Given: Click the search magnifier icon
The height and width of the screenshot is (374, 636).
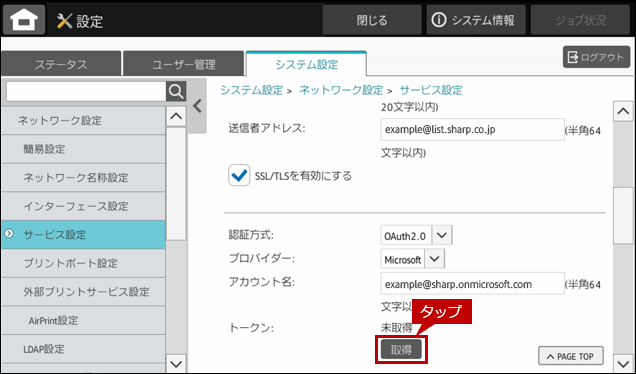Looking at the screenshot, I should (176, 92).
